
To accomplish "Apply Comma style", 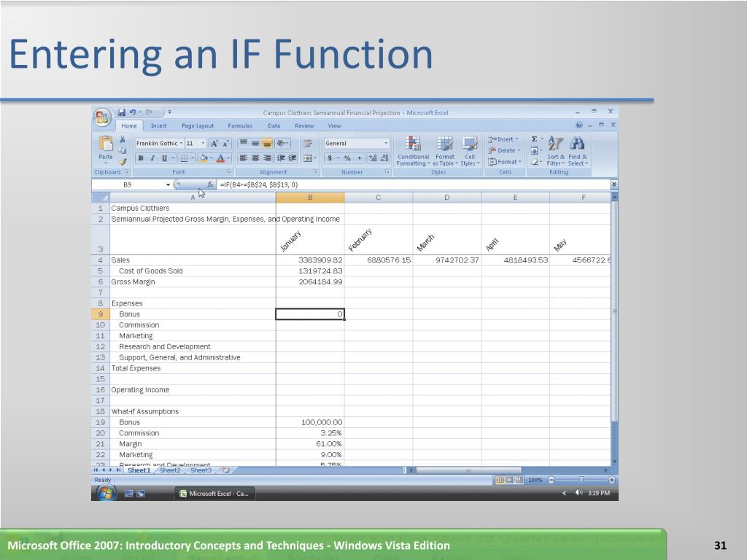I will pos(359,158).
